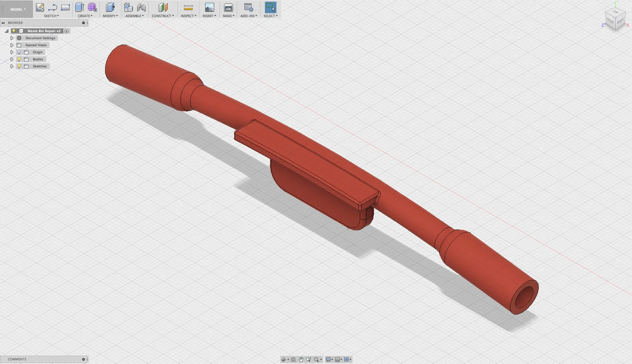
Task: Expand the Origin node
Action: pyautogui.click(x=12, y=52)
